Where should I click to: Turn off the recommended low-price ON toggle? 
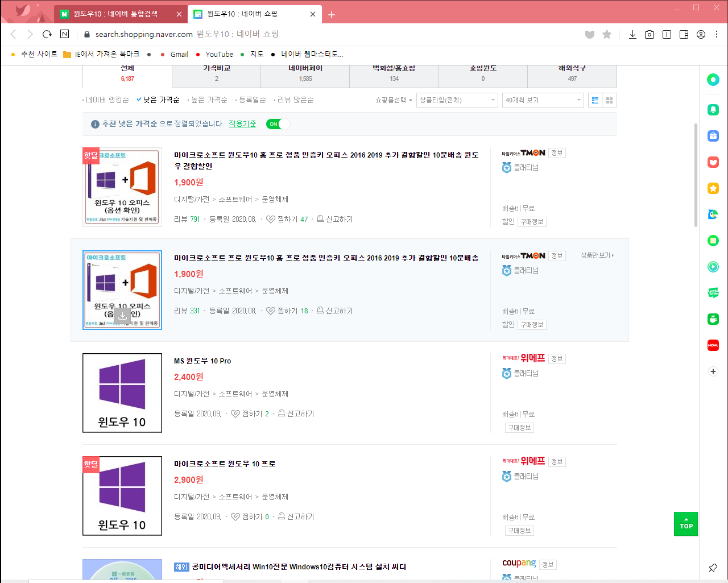278,124
